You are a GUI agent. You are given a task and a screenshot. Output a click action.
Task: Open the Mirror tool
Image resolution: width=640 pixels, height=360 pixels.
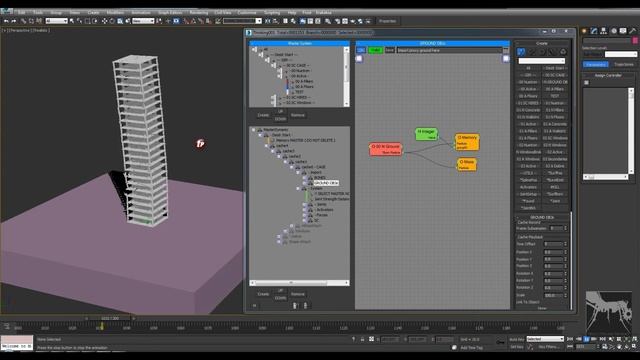(267, 21)
